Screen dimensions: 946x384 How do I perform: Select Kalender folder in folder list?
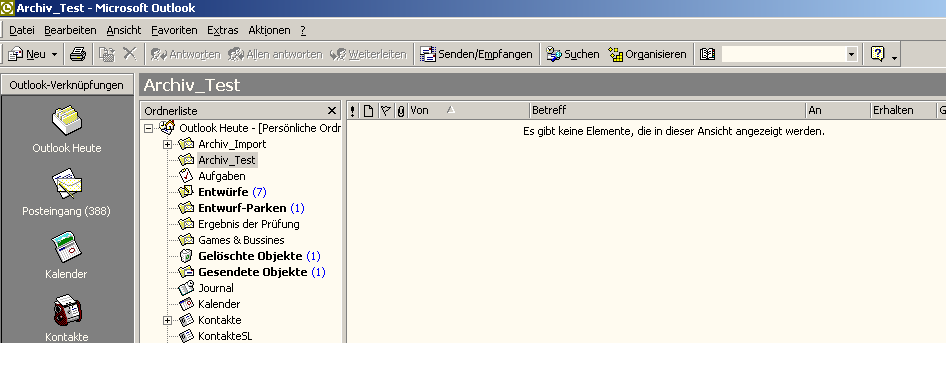(219, 304)
